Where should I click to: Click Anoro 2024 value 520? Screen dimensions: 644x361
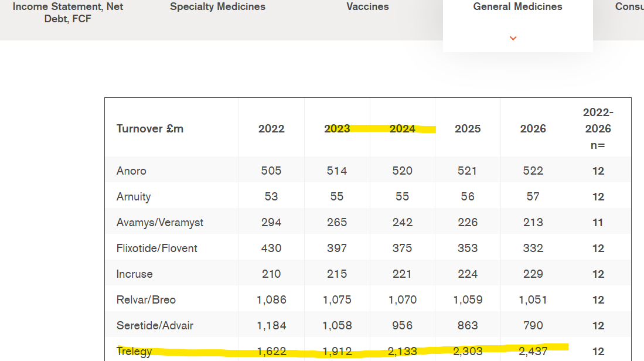[x=402, y=171]
